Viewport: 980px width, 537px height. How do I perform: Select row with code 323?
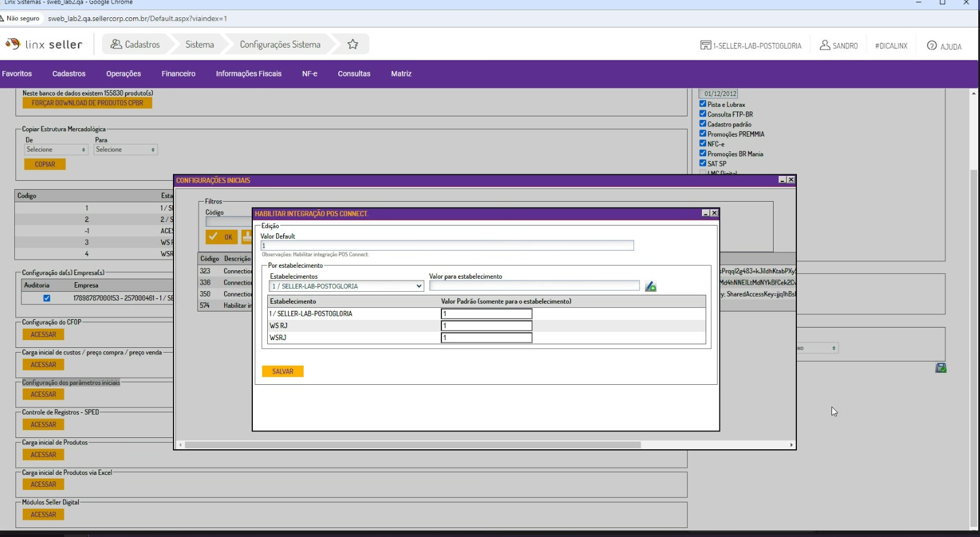pos(225,271)
